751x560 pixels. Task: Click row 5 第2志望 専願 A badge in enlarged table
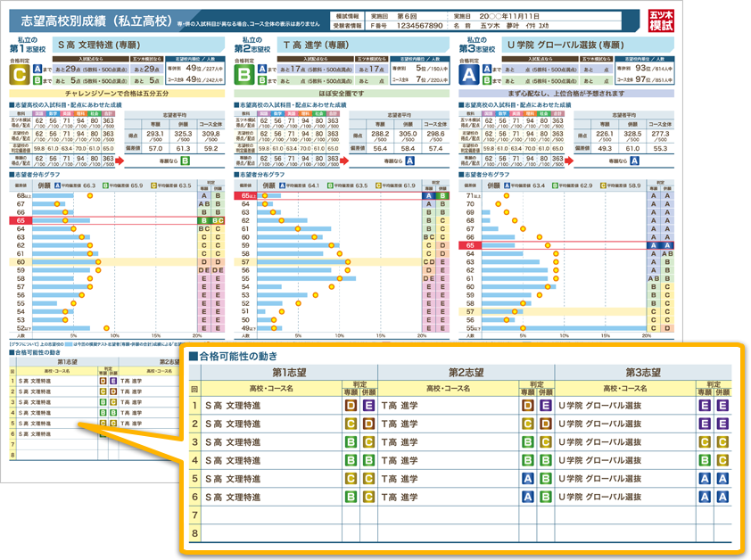coord(526,477)
